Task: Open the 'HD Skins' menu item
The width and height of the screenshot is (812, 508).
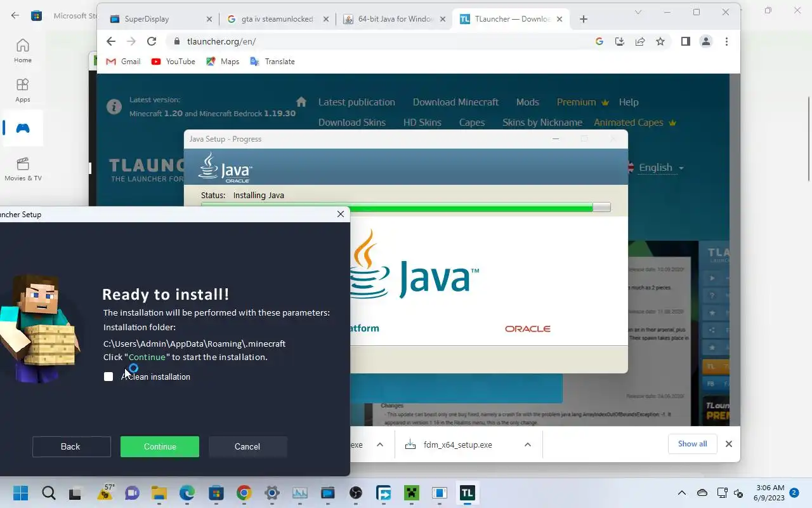Action: coord(422,123)
